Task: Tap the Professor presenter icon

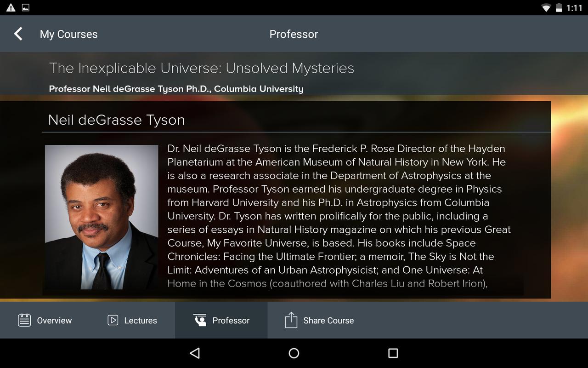Action: tap(200, 320)
